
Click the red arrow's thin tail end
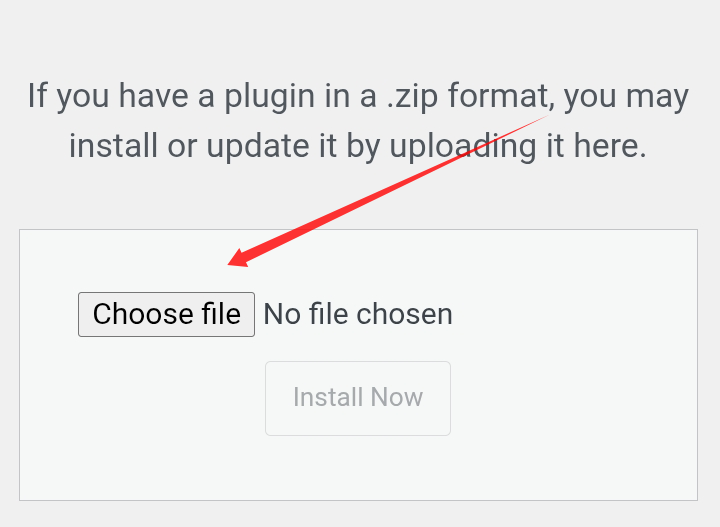(x=545, y=118)
